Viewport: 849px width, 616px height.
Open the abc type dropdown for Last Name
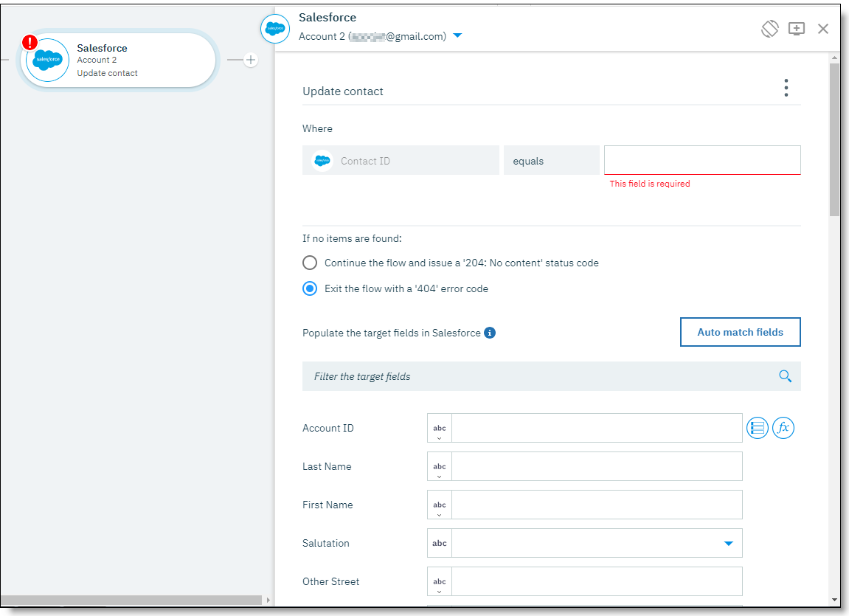(439, 466)
